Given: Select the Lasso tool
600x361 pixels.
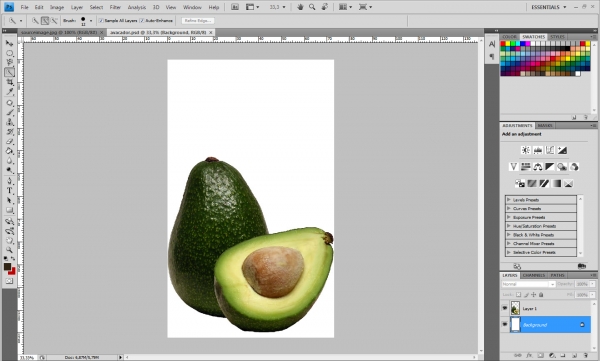Looking at the screenshot, I should click(9, 62).
